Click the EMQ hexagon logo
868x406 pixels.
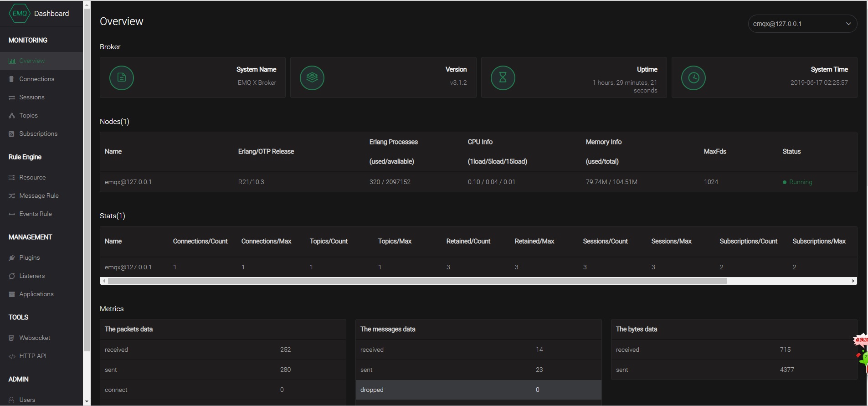pyautogui.click(x=19, y=13)
